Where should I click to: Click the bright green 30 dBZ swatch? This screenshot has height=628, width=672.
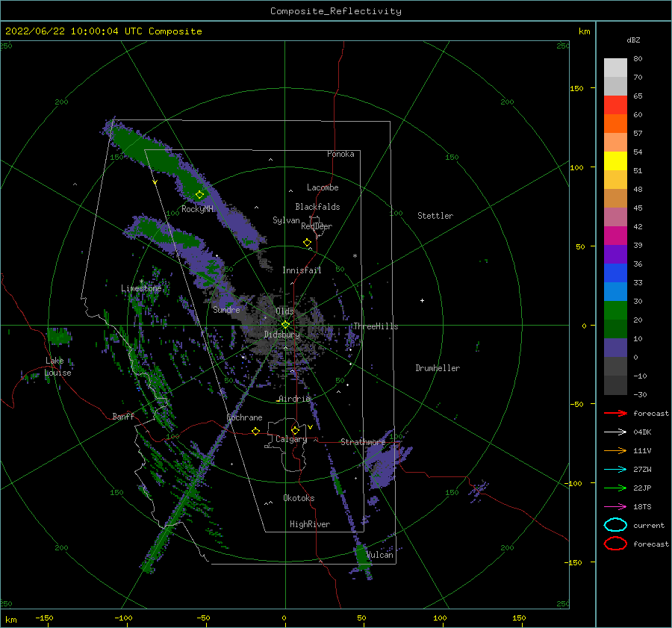(x=615, y=311)
